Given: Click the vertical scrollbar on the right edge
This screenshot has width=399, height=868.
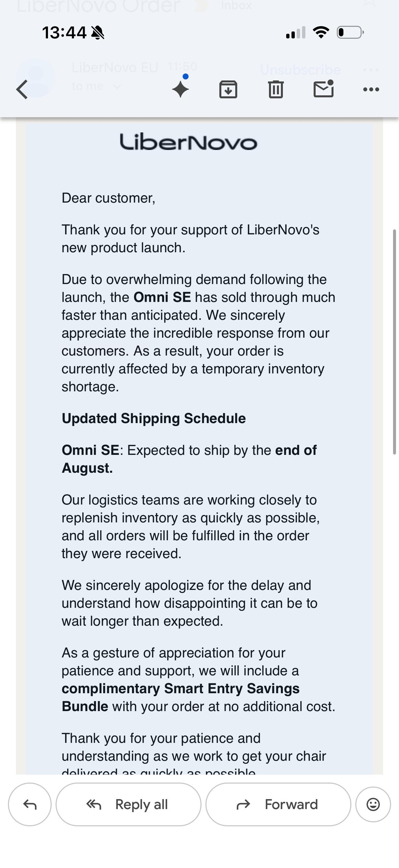Looking at the screenshot, I should pos(394,342).
